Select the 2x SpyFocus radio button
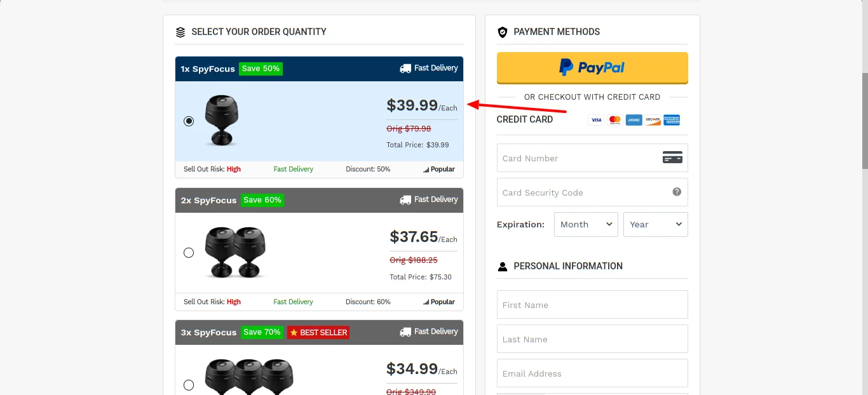 pos(189,253)
